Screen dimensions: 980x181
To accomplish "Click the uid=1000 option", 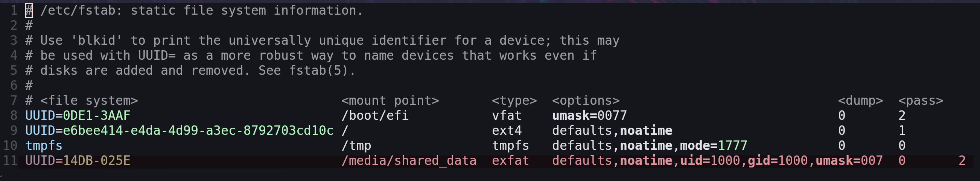I will click(x=710, y=160).
